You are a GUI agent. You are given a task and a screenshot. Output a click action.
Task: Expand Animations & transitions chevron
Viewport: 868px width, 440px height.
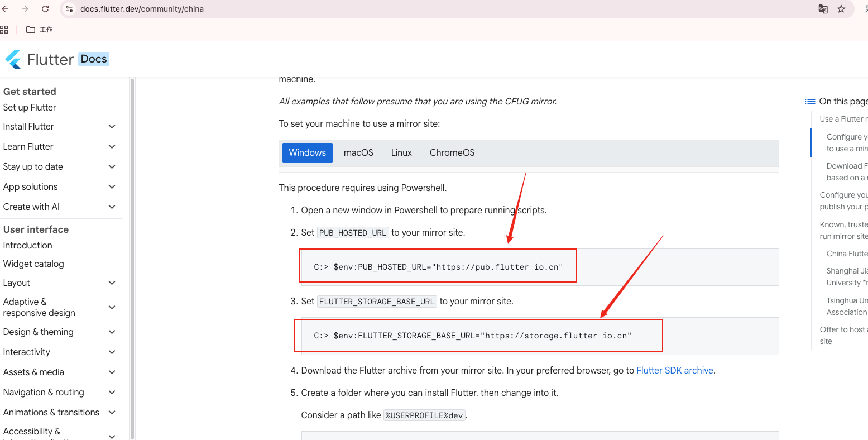click(112, 413)
